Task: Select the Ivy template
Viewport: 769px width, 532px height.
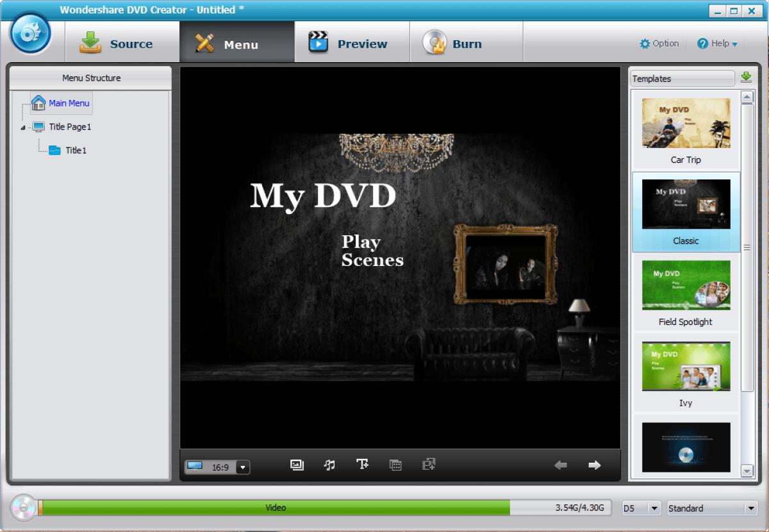Action: [x=686, y=367]
